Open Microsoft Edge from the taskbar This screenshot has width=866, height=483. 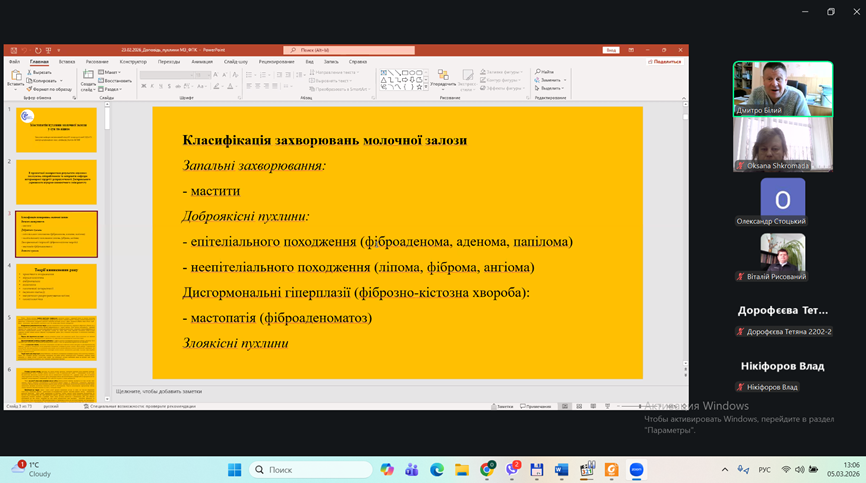pos(437,469)
